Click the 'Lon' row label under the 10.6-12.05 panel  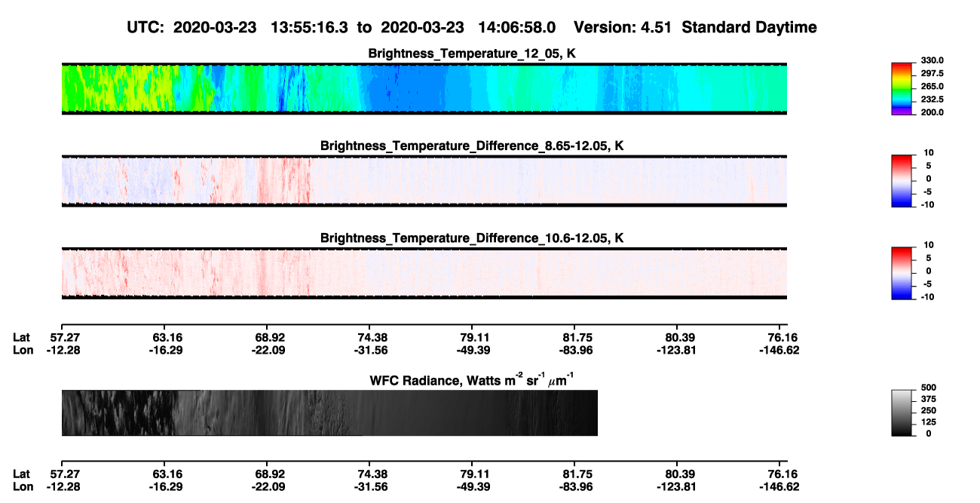(x=23, y=350)
